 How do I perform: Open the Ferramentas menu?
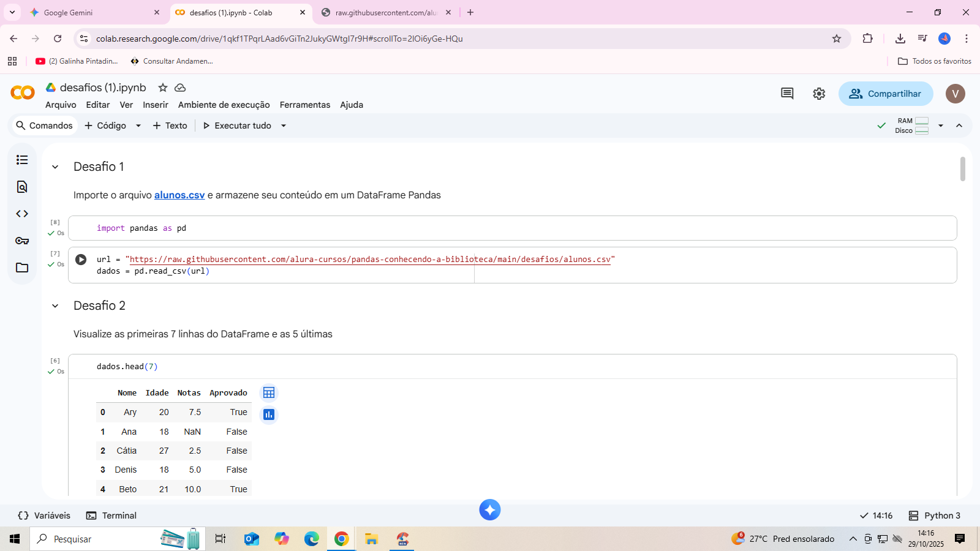[305, 105]
